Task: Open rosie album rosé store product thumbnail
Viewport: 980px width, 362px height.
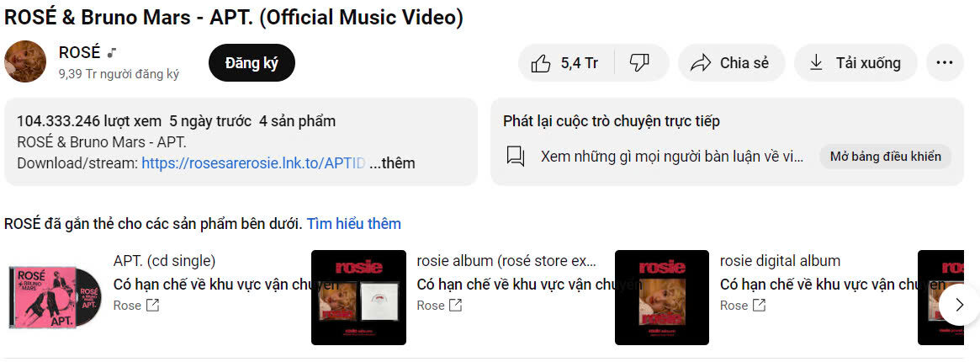Action: click(358, 298)
